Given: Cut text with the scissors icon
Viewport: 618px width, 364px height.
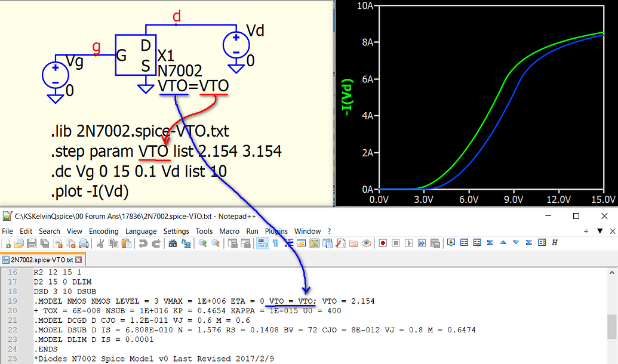Looking at the screenshot, I should (x=99, y=243).
